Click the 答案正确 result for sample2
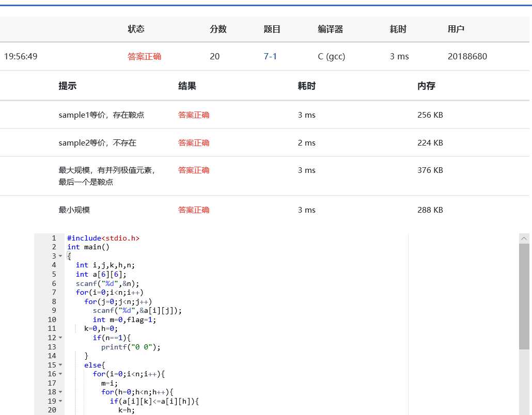The image size is (532, 415). 194,143
